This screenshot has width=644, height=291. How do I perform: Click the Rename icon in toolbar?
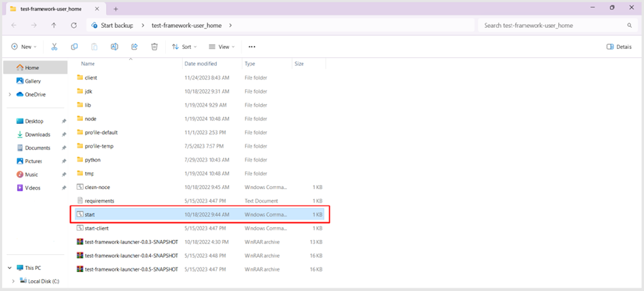[x=114, y=47]
